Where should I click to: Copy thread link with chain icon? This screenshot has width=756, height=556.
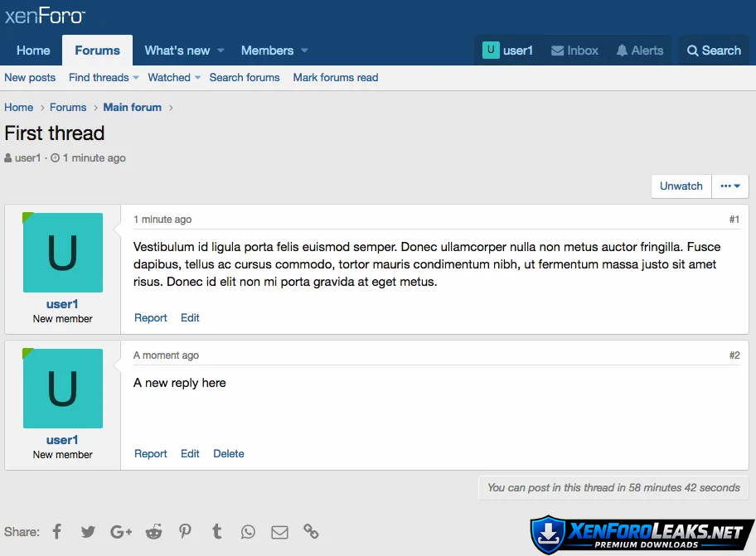(311, 532)
